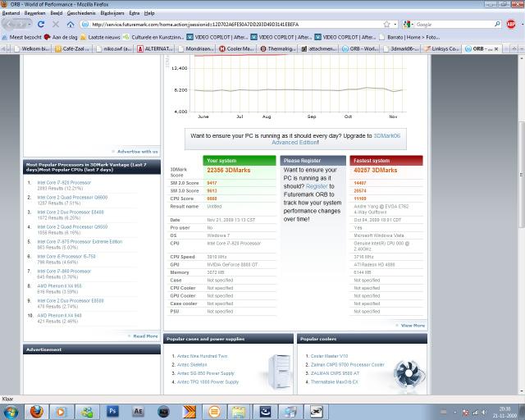Launch After Effects from the taskbar

pos(138,412)
